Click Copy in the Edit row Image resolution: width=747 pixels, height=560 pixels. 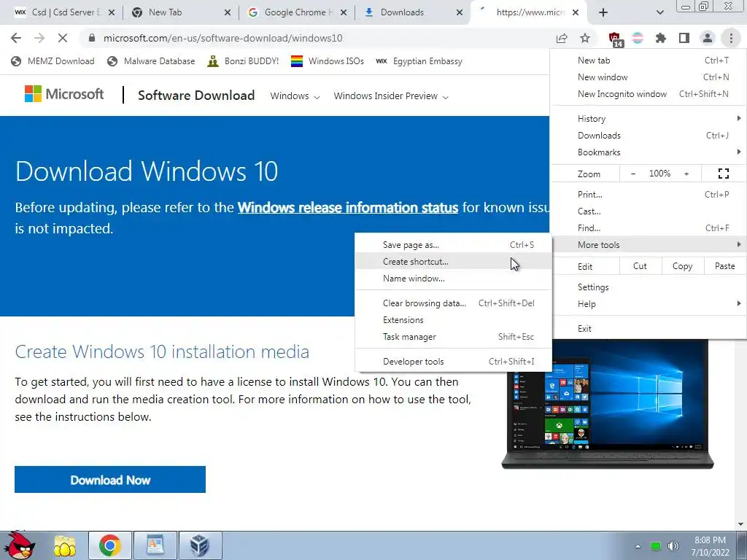click(x=682, y=266)
